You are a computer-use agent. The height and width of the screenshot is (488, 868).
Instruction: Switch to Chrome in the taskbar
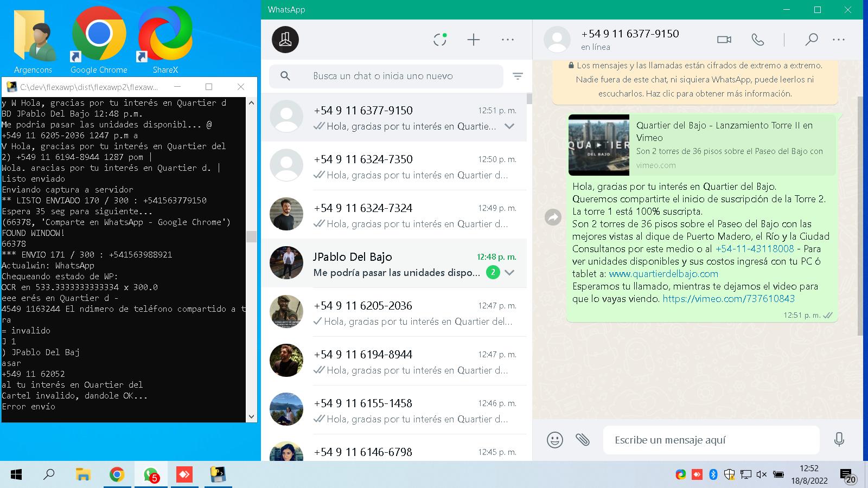pos(117,475)
